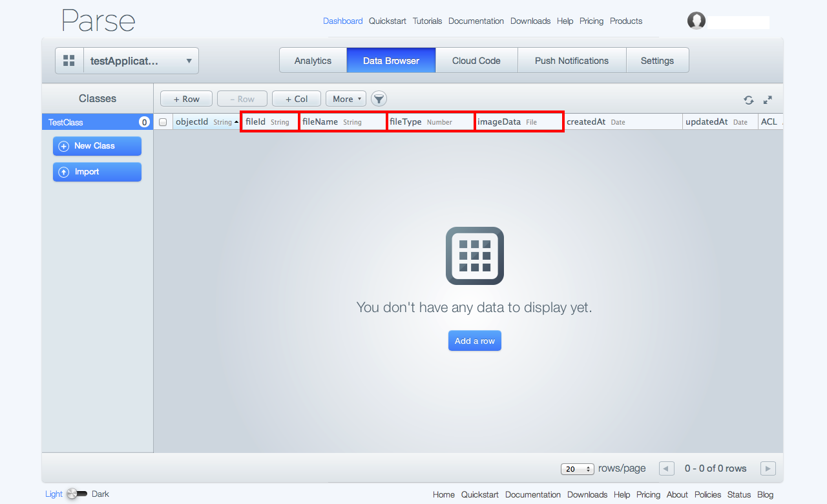827x504 pixels.
Task: Open the footer Pricing link
Action: 648,494
